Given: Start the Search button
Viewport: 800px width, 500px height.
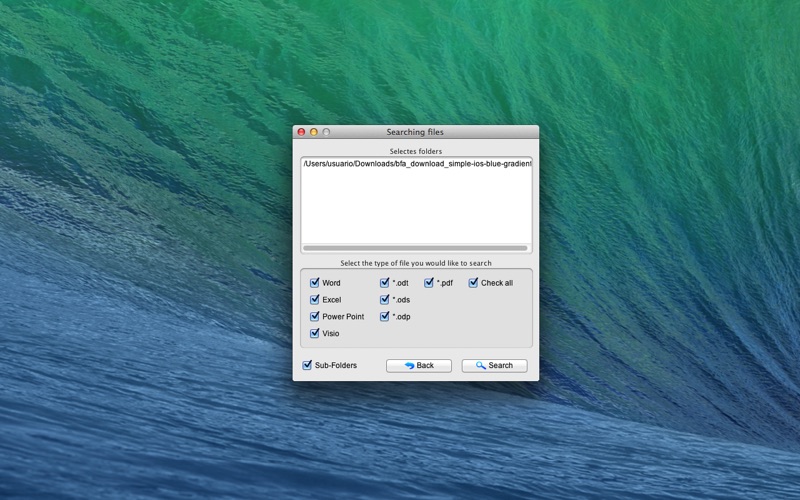Looking at the screenshot, I should (494, 365).
